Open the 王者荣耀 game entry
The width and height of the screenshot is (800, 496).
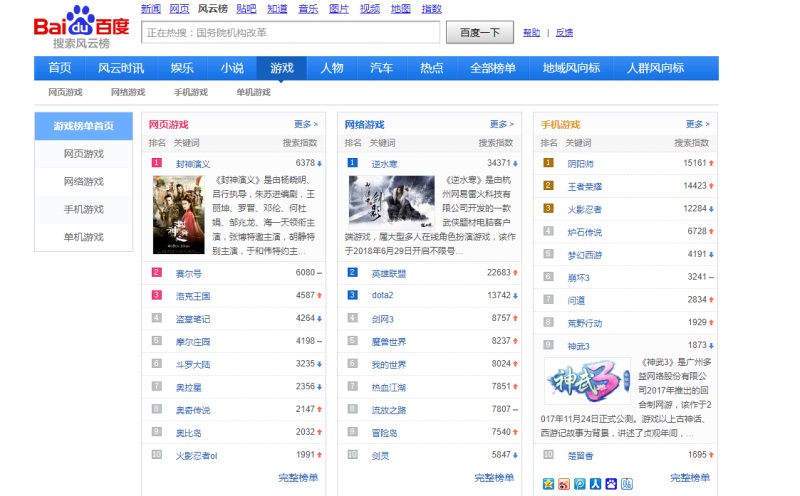tap(587, 185)
